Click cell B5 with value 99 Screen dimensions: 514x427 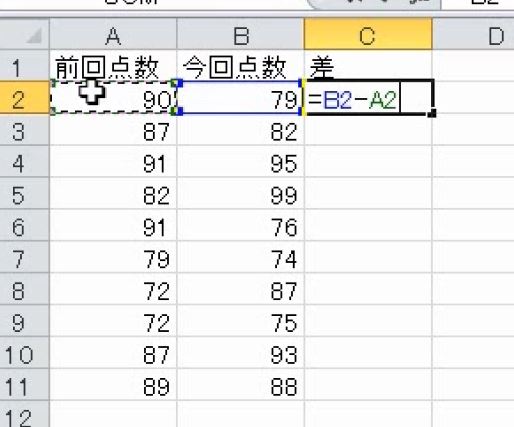point(241,194)
